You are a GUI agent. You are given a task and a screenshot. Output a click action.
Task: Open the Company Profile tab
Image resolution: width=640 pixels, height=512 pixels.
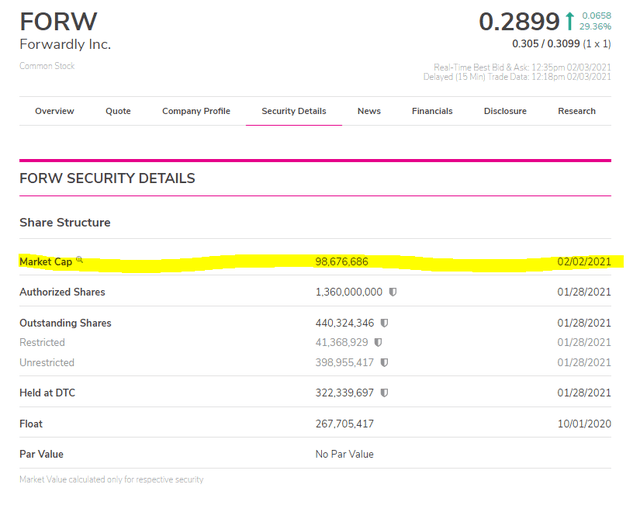[x=196, y=111]
